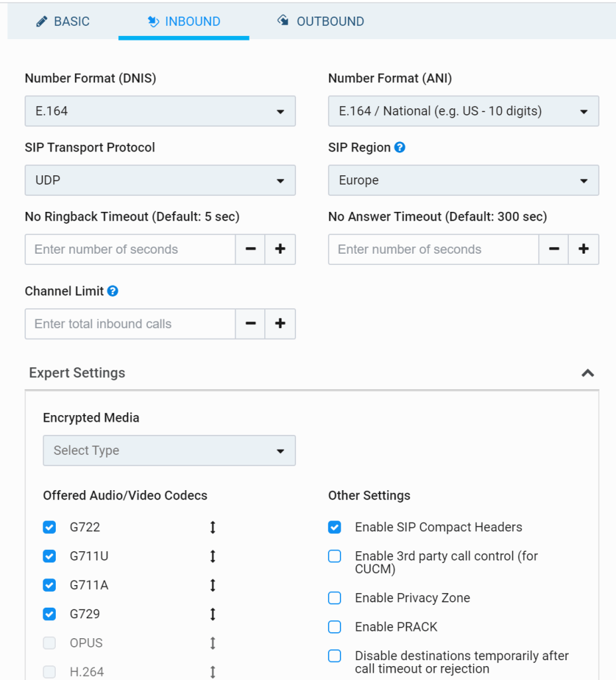Click the G722 codec reorder arrow icon
This screenshot has width=616, height=680.
213,527
